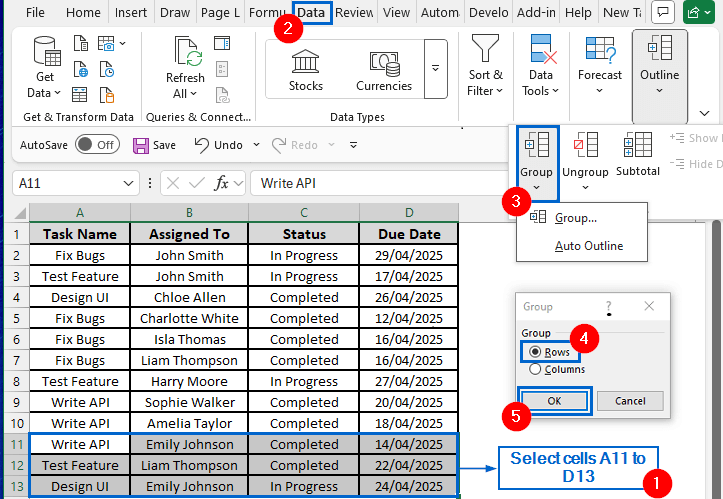Screen dimensions: 723x499
Task: Click the Recent Sources icon
Action: (x=107, y=70)
